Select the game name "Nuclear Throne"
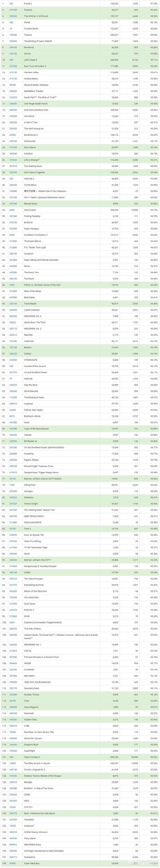Viewport: 160px width, 868px height. point(32,695)
